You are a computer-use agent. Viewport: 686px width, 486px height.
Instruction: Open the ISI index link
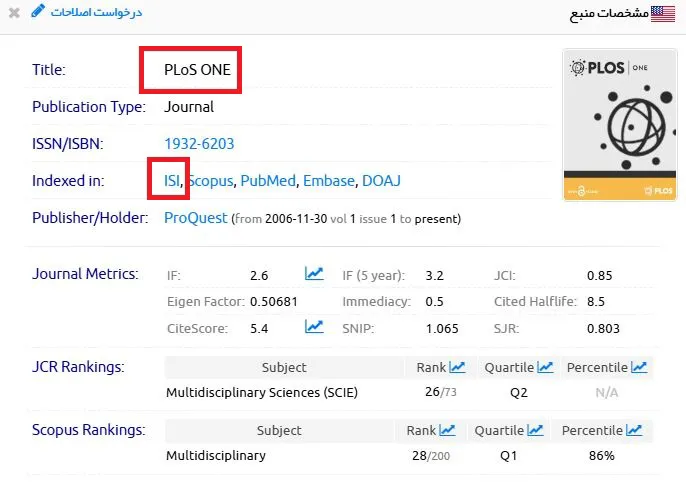[x=172, y=181]
